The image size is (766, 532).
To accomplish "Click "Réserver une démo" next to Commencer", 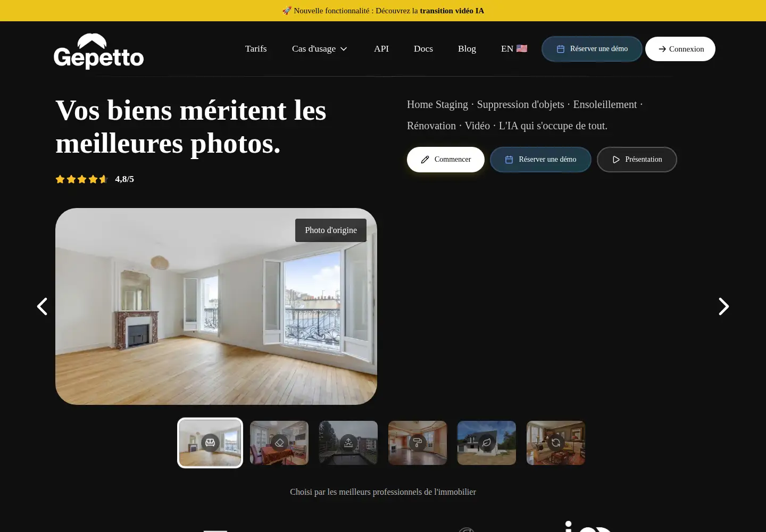I will 540,160.
